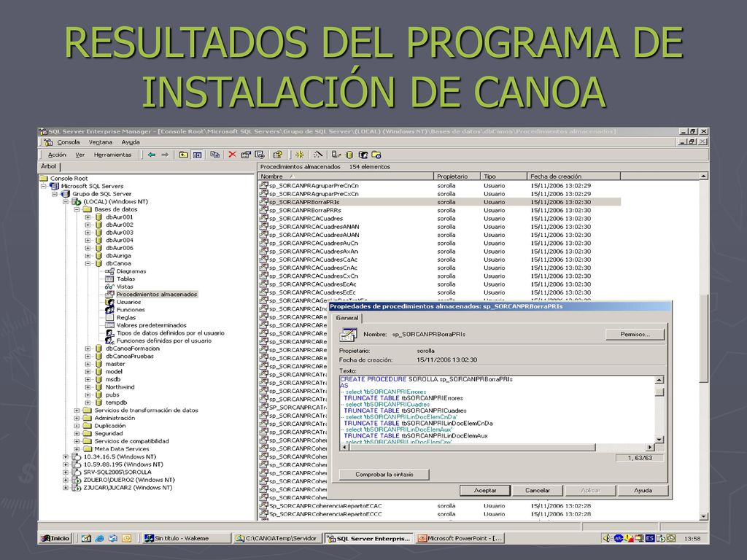The image size is (747, 560).
Task: Go up one level with folder icon
Action: 183,155
